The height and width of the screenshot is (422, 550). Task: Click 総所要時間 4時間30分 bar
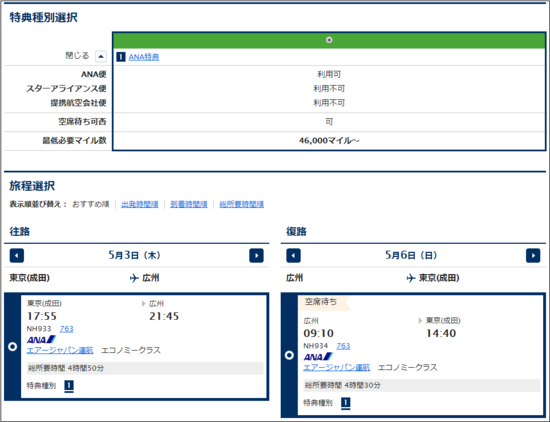(422, 385)
